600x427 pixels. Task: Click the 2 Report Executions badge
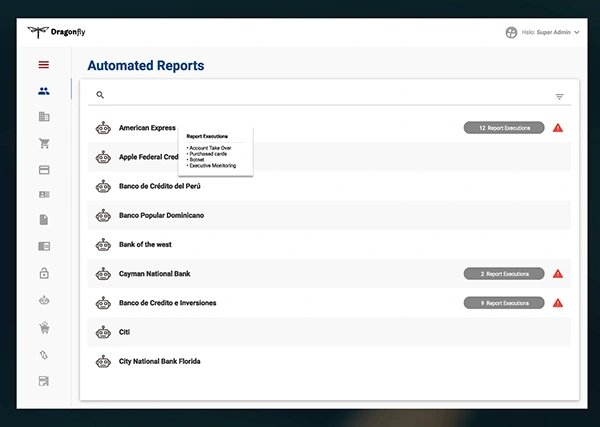tap(504, 274)
